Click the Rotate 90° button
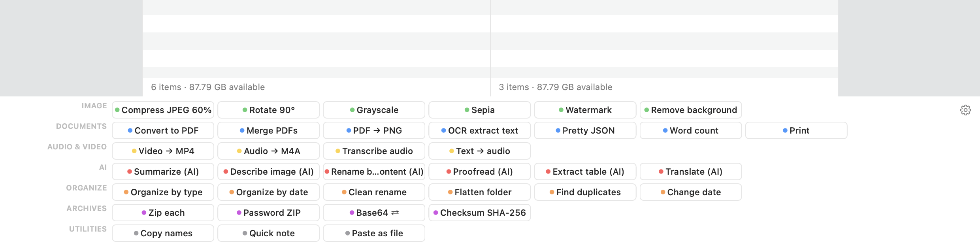Image resolution: width=980 pixels, height=245 pixels. click(x=268, y=110)
